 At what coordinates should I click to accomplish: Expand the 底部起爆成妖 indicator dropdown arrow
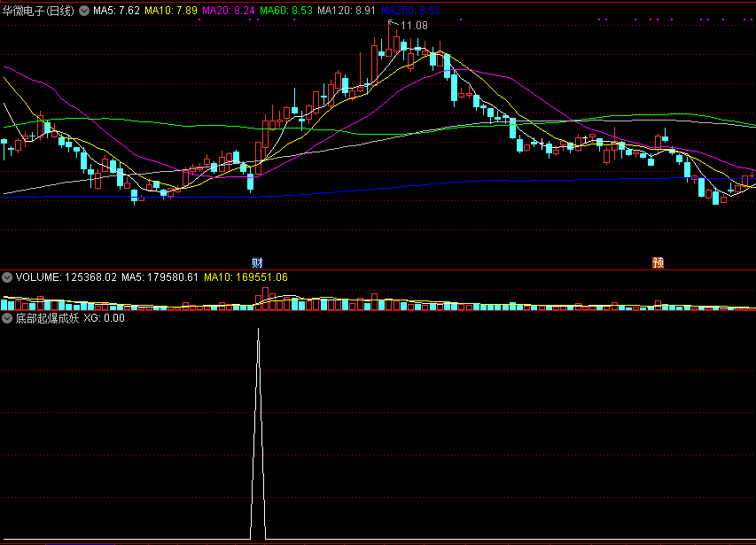click(x=7, y=318)
